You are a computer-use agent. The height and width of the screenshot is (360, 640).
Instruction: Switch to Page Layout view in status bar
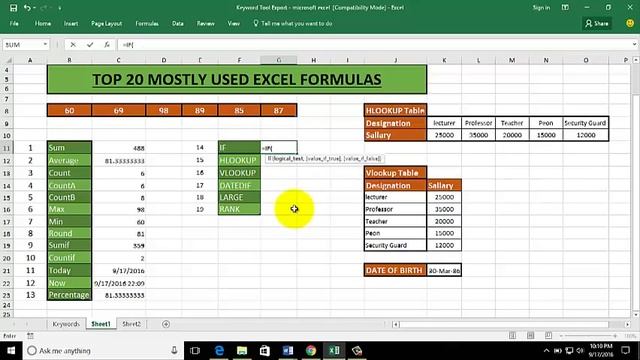tap(530, 336)
